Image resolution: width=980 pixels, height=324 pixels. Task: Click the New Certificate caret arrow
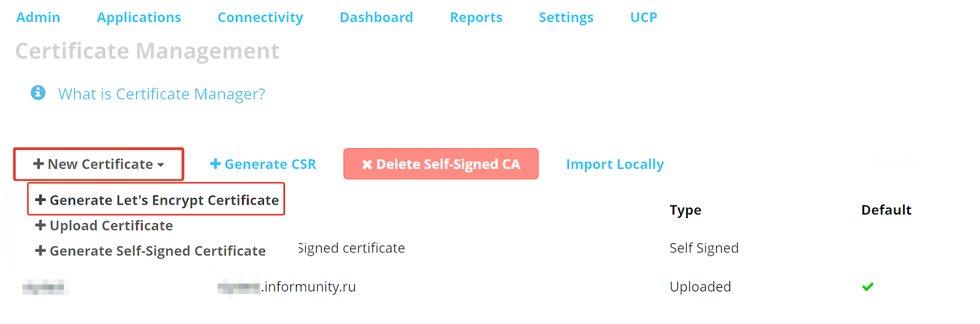(x=160, y=165)
